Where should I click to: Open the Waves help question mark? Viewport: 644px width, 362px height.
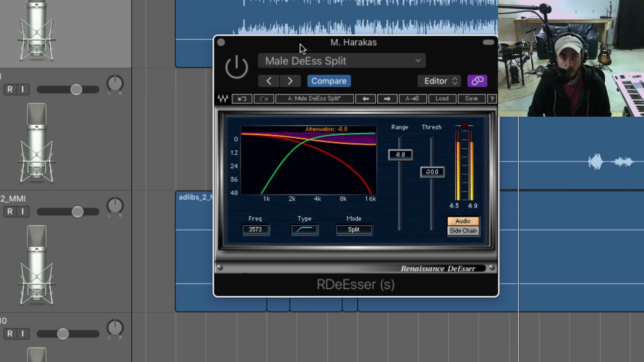[x=492, y=99]
